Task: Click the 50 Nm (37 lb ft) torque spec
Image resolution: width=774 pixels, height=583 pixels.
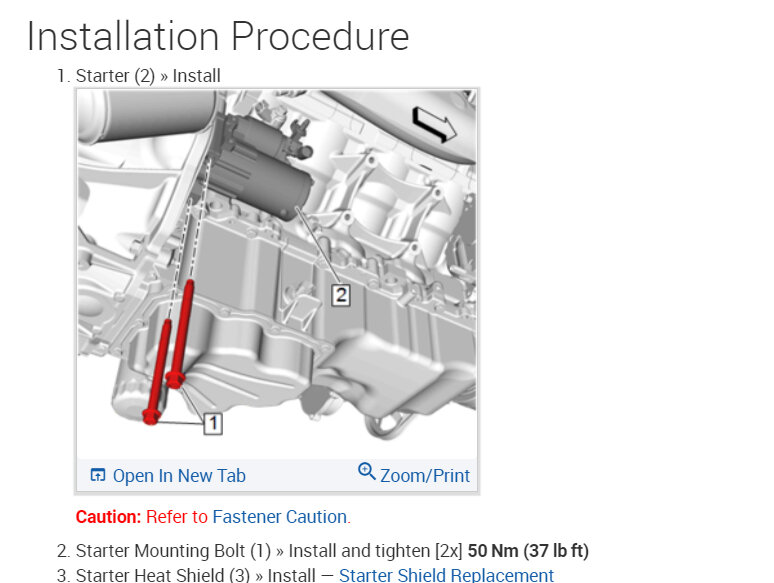Action: point(528,551)
